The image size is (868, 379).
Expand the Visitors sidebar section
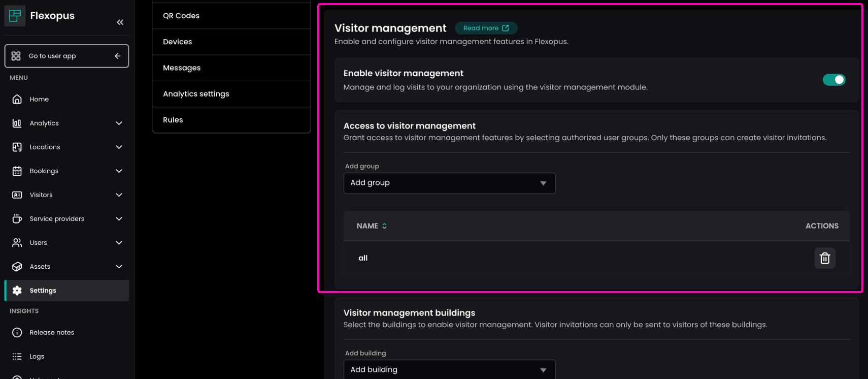point(119,195)
